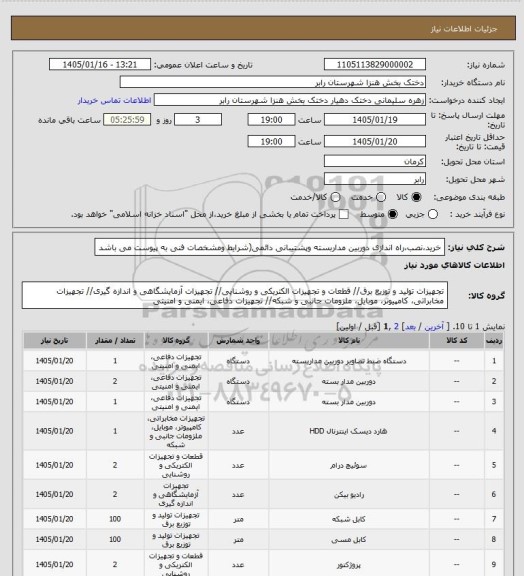Image resolution: width=524 pixels, height=576 pixels.
Task: Click 19:00 time beside 1405/01/19 deadline
Action: [x=271, y=120]
